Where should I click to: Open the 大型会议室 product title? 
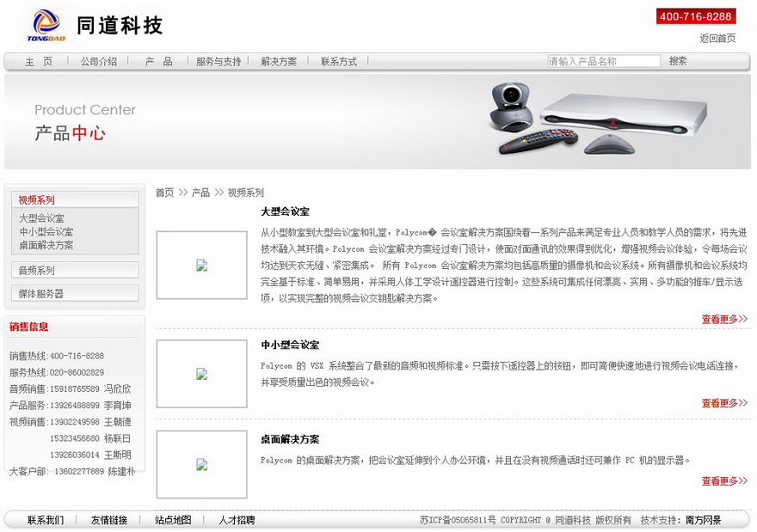pos(285,211)
